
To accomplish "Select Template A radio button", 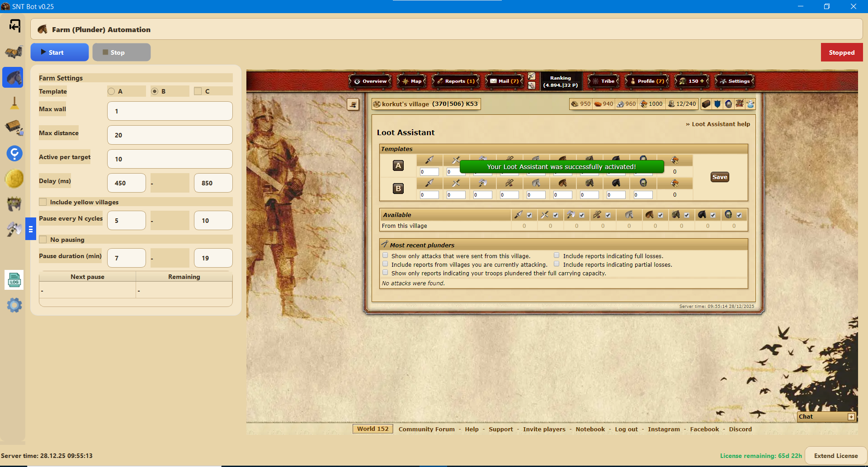I will point(111,91).
